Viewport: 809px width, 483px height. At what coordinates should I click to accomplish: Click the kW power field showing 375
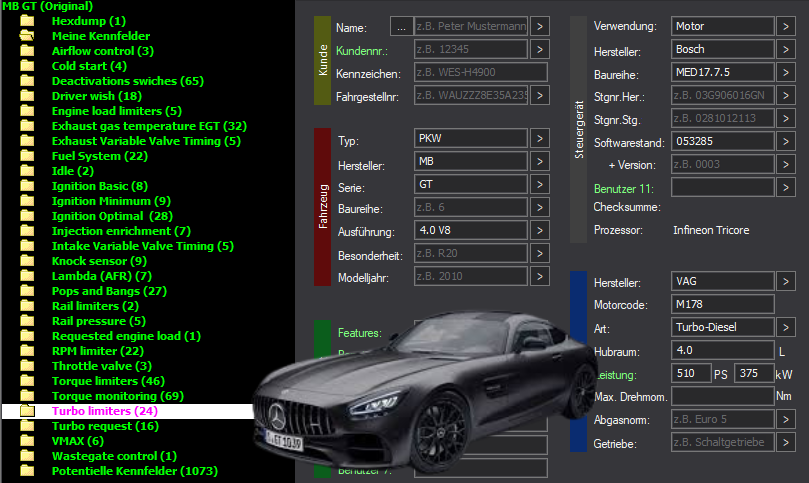(x=754, y=373)
